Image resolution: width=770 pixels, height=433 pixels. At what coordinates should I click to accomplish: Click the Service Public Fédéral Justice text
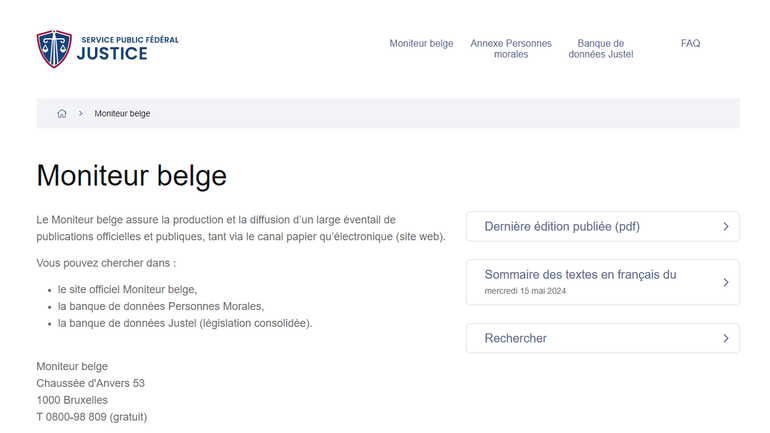pos(129,48)
